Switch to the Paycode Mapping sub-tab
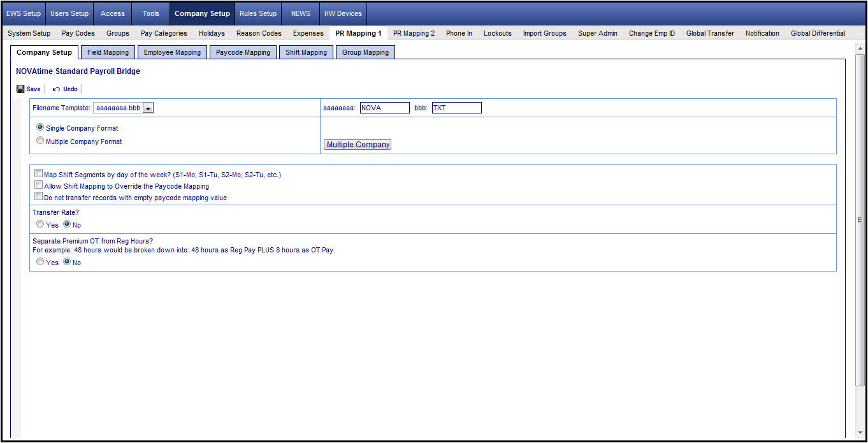 [243, 52]
